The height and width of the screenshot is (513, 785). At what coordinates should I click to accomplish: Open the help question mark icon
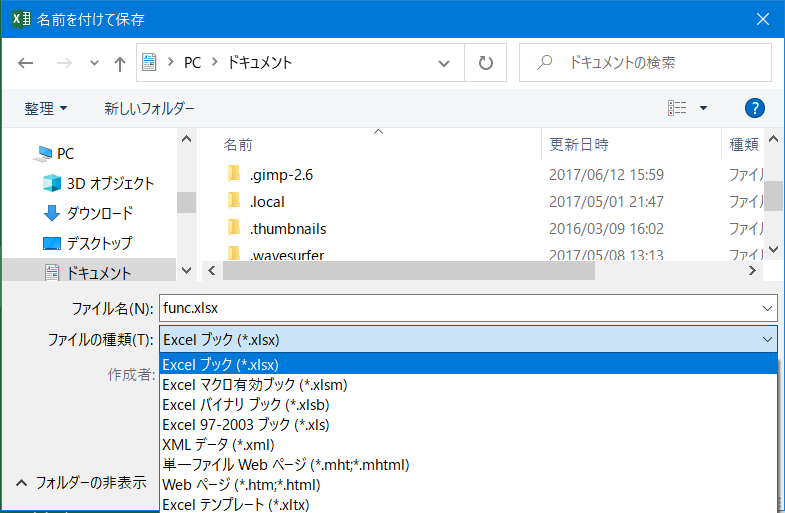(755, 108)
